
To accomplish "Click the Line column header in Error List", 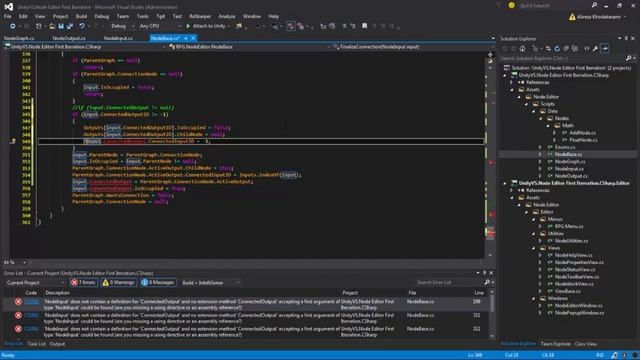I will (x=479, y=293).
